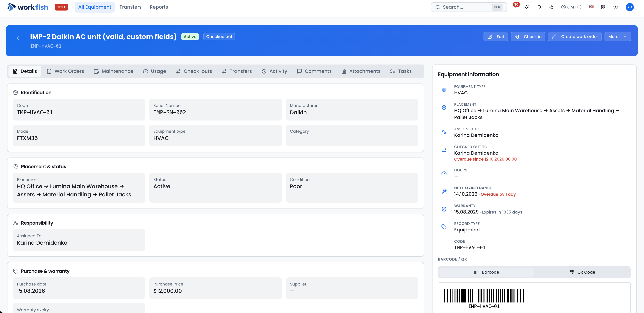Focus the Search field
The height and width of the screenshot is (313, 644).
[469, 7]
